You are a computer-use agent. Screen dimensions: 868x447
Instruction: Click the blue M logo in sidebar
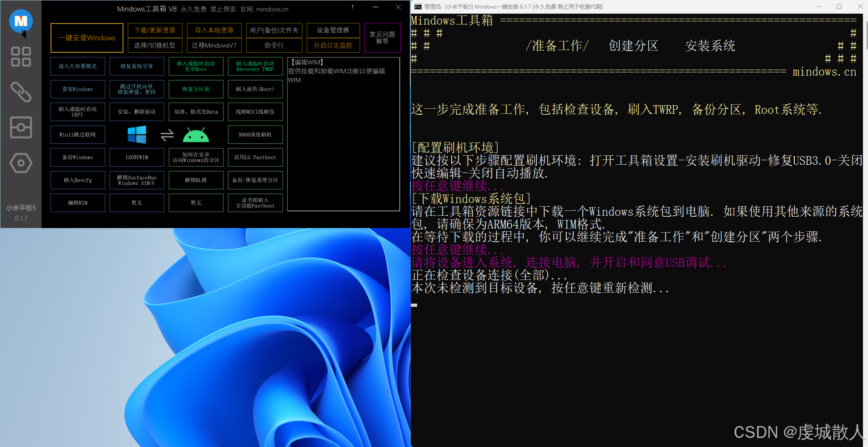[21, 21]
